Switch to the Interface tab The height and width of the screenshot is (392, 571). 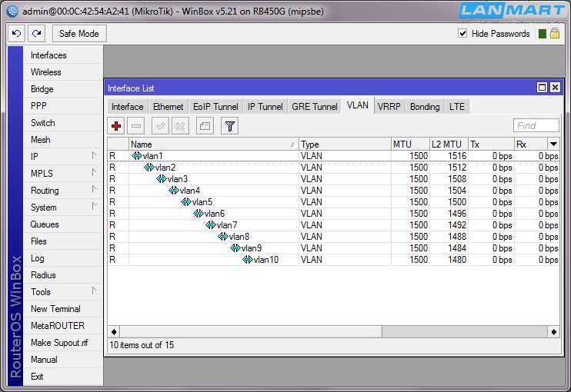(x=128, y=107)
